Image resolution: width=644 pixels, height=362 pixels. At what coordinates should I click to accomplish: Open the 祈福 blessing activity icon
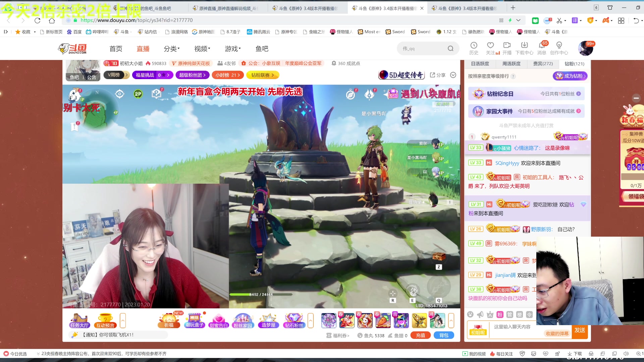click(x=169, y=320)
